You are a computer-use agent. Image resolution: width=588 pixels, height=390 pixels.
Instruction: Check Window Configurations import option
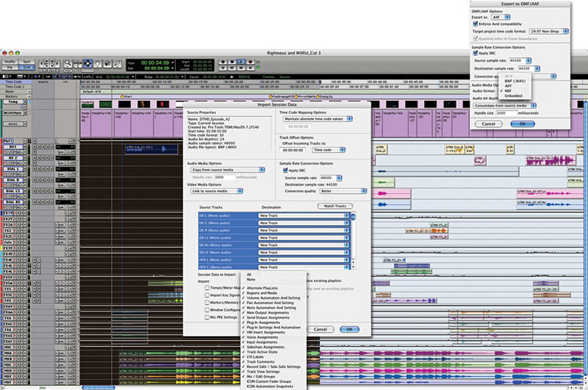tap(207, 310)
